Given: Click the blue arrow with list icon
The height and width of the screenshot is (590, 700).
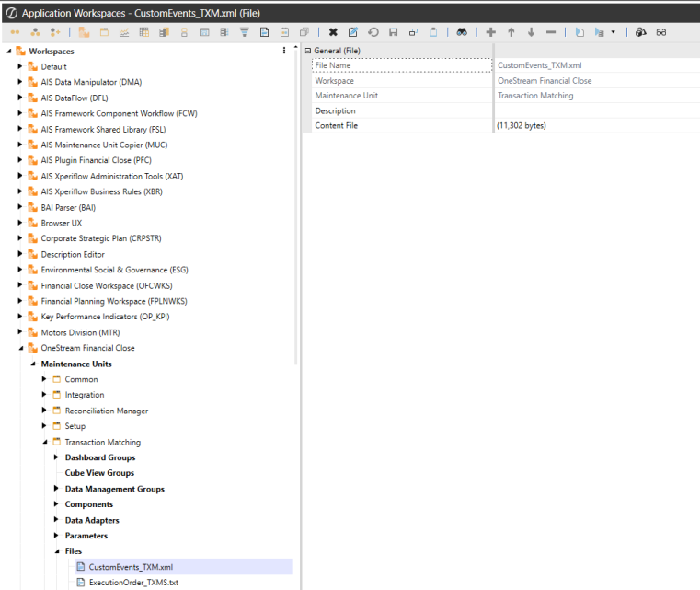Looking at the screenshot, I should tap(600, 32).
